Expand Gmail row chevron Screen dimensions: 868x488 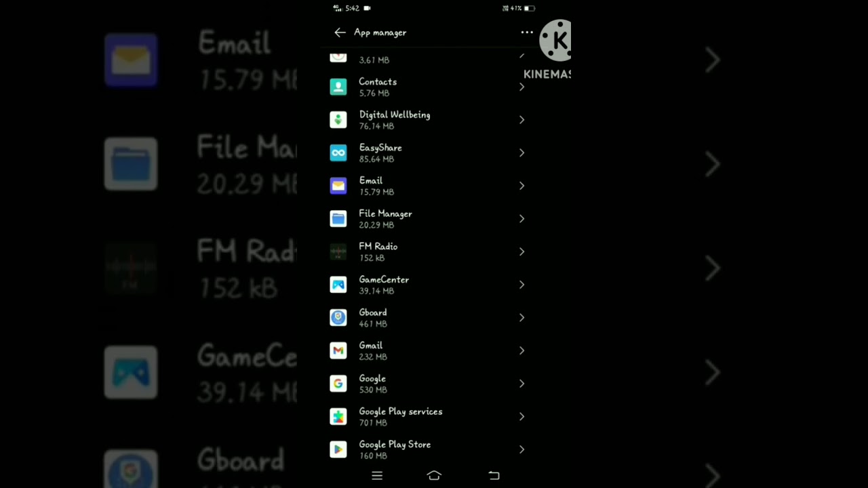(x=521, y=350)
